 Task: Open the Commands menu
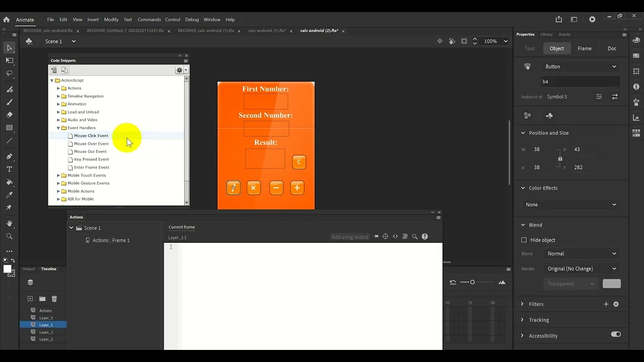[x=149, y=20]
